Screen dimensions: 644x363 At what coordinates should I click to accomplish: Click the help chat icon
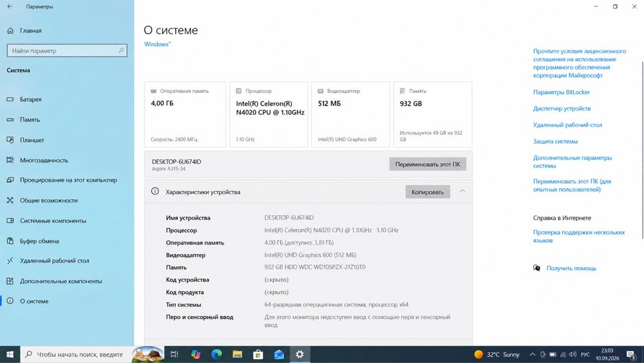coord(536,268)
